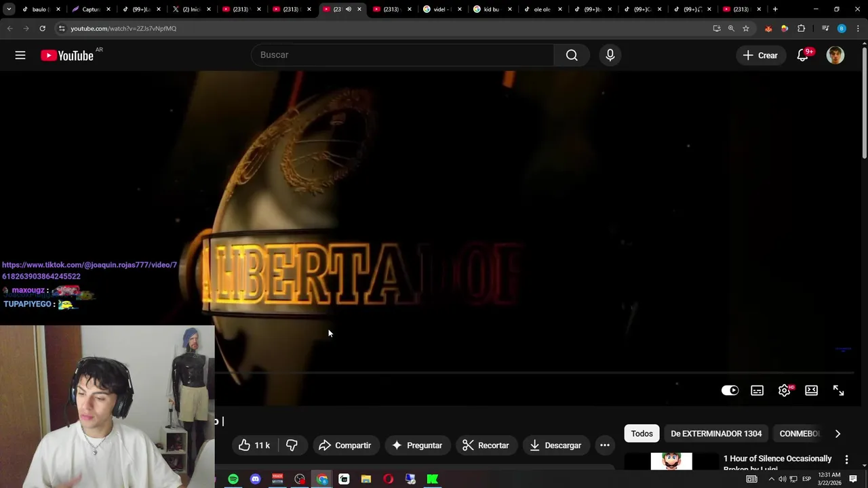Switch to theater mode view

tap(811, 390)
